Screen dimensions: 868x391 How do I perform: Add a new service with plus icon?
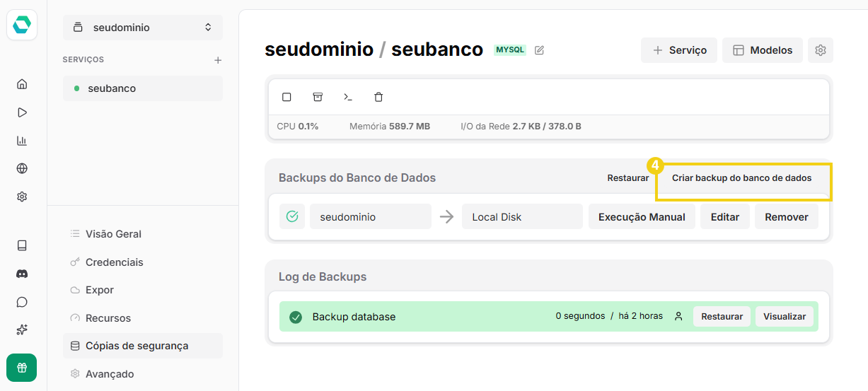click(218, 60)
